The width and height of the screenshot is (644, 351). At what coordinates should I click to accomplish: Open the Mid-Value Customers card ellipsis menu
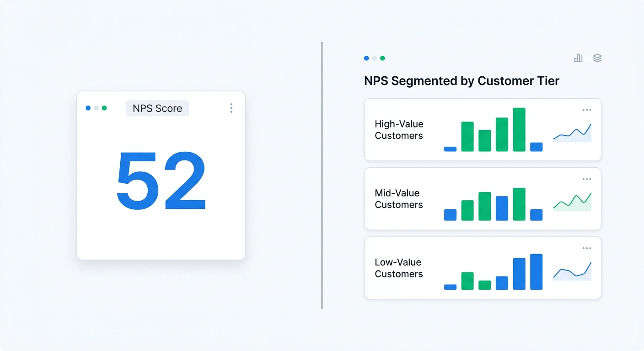[587, 179]
